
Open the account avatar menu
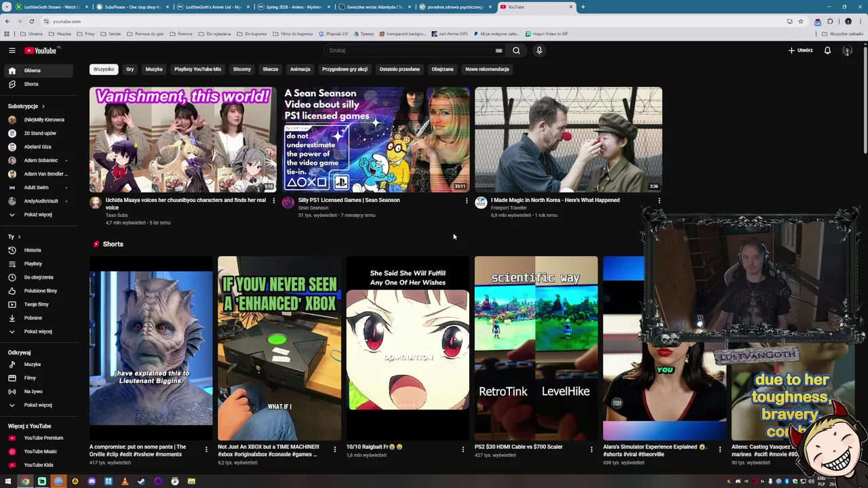847,50
